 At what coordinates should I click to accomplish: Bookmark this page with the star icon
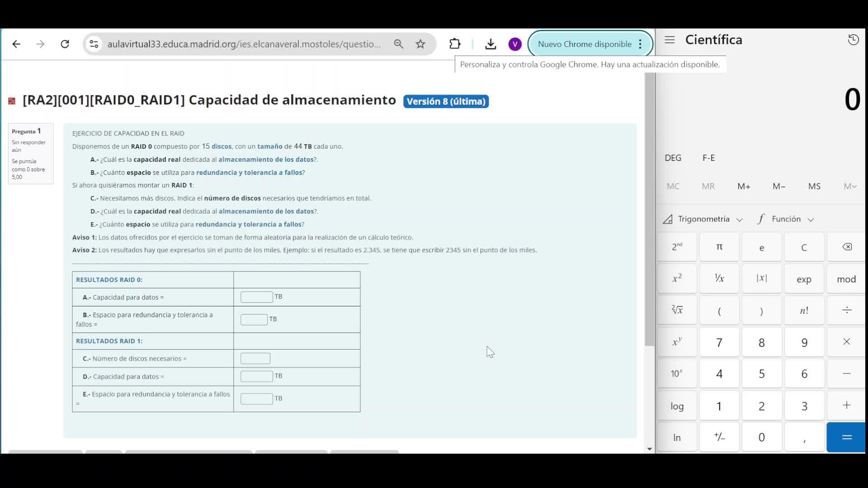[x=420, y=44]
